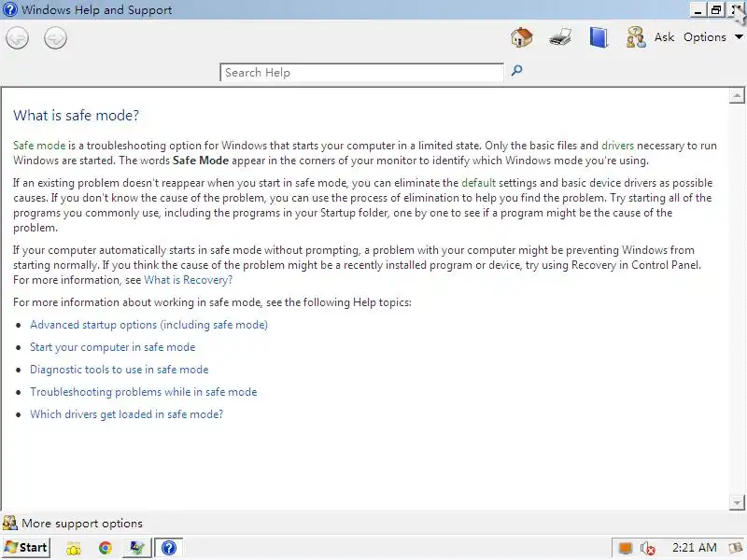This screenshot has height=560, width=747.
Task: Click the orange tray notification icon
Action: [x=625, y=549]
